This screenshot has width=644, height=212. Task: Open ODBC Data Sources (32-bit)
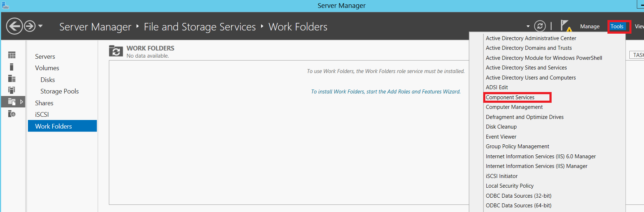click(x=518, y=196)
